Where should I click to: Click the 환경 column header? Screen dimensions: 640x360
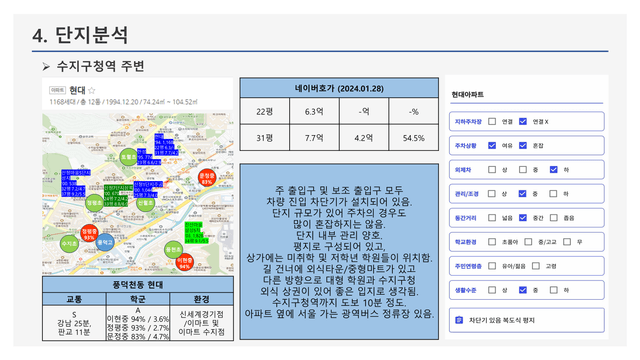click(202, 299)
